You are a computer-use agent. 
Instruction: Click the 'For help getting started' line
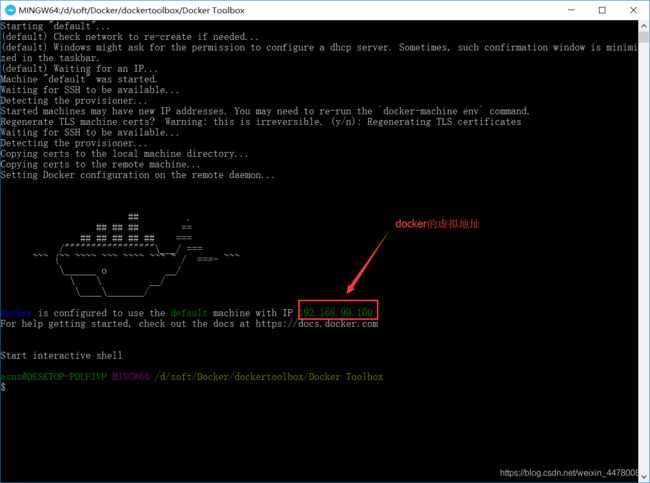click(x=189, y=323)
